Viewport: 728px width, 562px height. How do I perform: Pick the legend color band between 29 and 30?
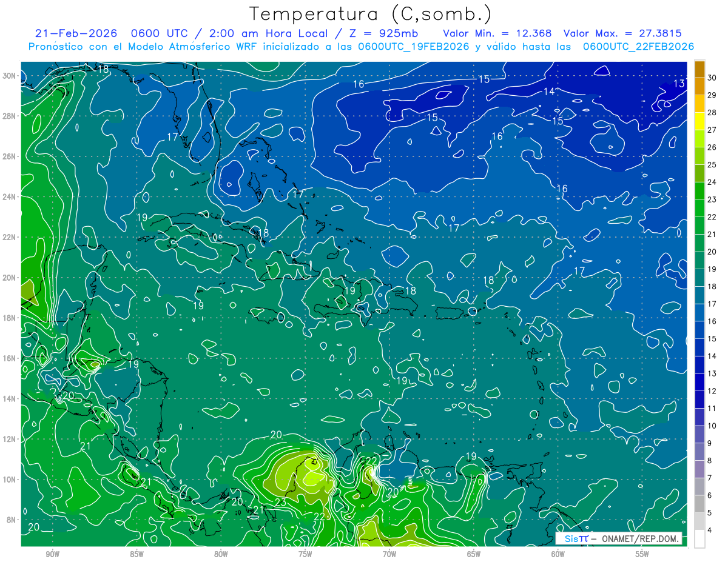[699, 87]
